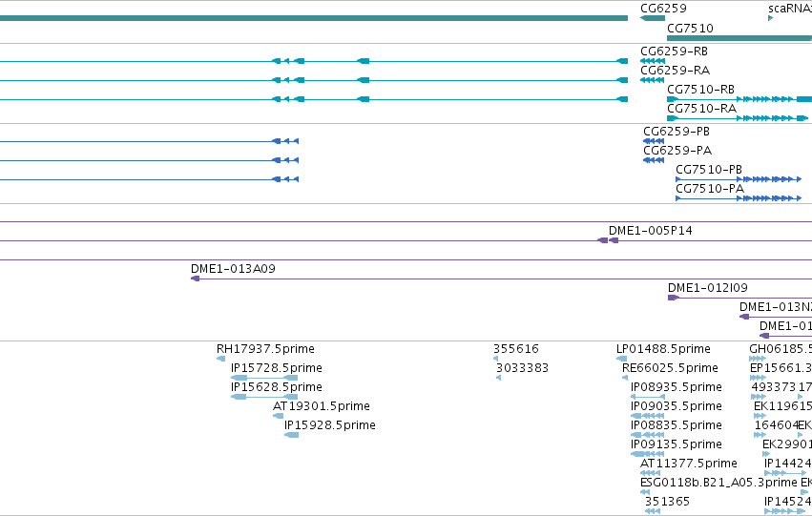Viewport: 812px width, 516px height.
Task: Select the EK119615 feature label
Action: (x=782, y=406)
